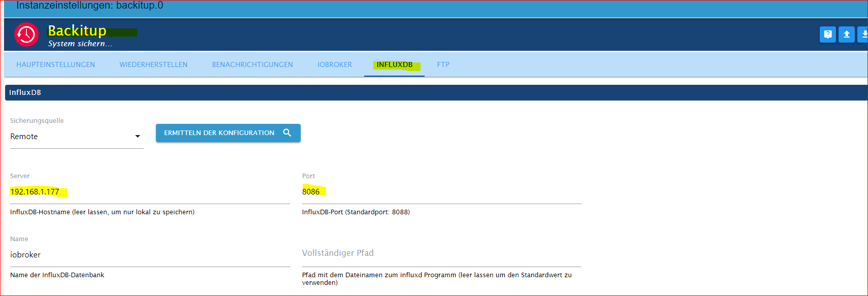Select the ioBroker tab
868x296 pixels.
pyautogui.click(x=335, y=64)
